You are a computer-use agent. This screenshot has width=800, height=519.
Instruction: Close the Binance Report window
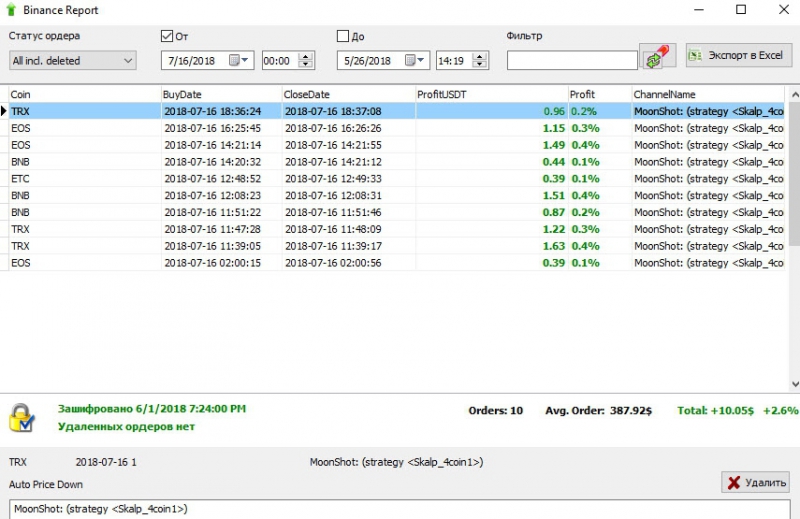784,10
